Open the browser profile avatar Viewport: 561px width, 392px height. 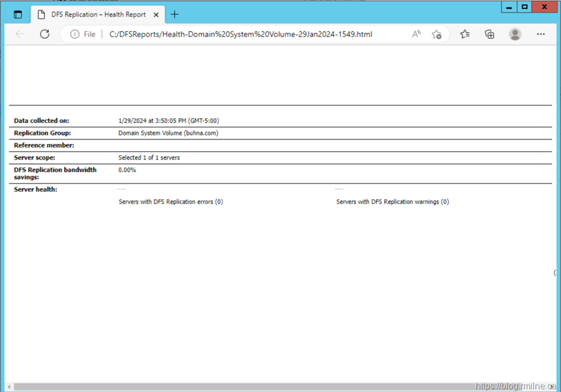point(515,34)
